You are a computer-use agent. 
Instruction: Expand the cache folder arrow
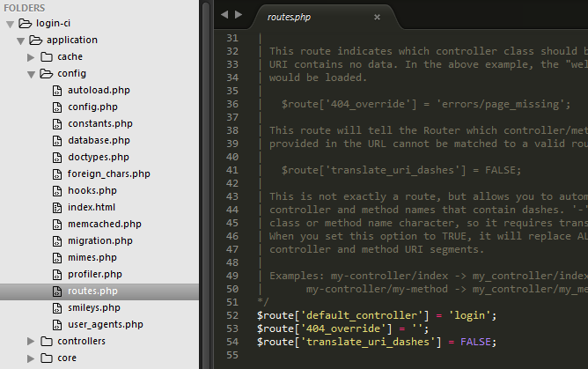tap(31, 57)
